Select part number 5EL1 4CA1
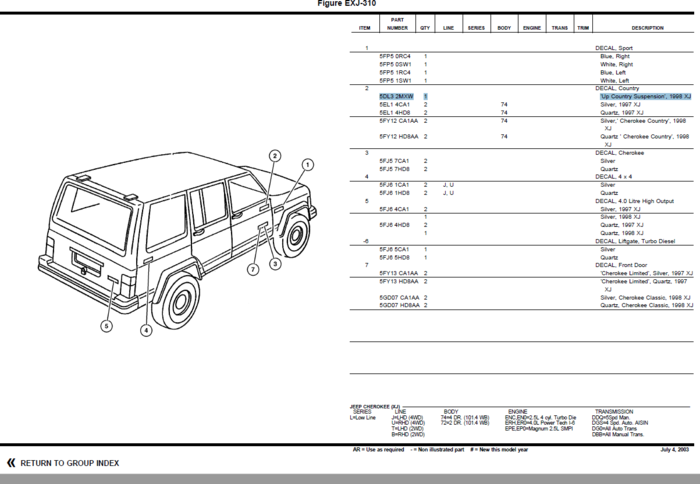 (x=395, y=104)
